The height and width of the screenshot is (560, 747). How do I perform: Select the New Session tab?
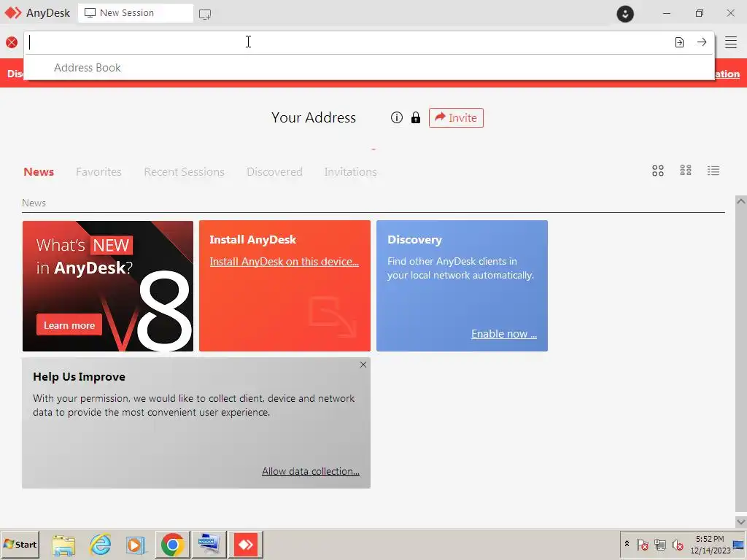coord(135,13)
